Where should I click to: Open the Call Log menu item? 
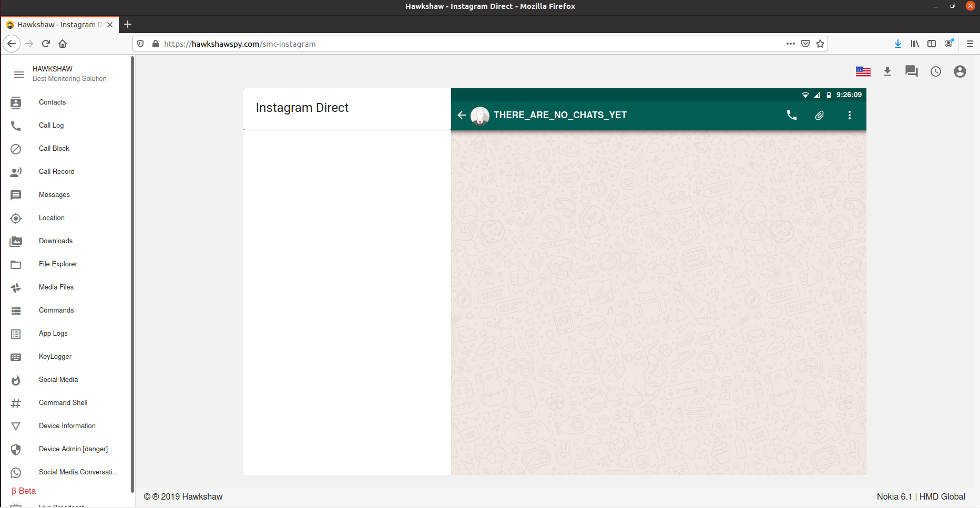[51, 126]
